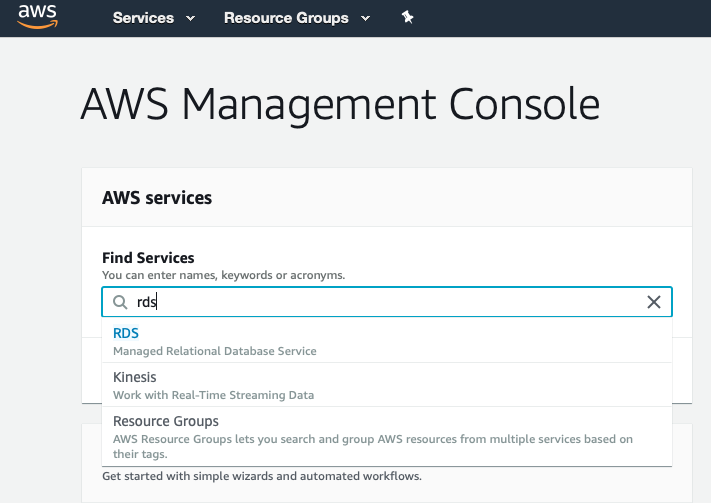Click 'Work with Real-Time Streaming Data' text
The width and height of the screenshot is (711, 503).
(x=213, y=395)
